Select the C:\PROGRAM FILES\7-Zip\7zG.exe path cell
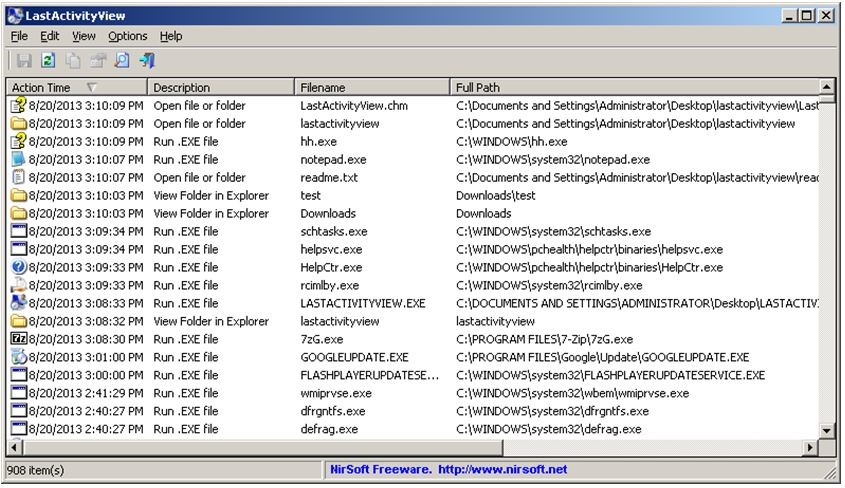 [544, 339]
